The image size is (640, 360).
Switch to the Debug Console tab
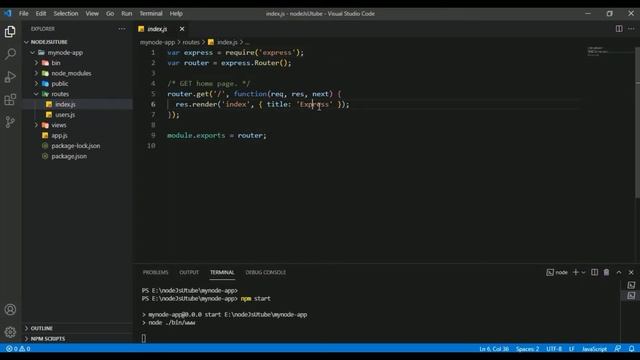pos(266,272)
